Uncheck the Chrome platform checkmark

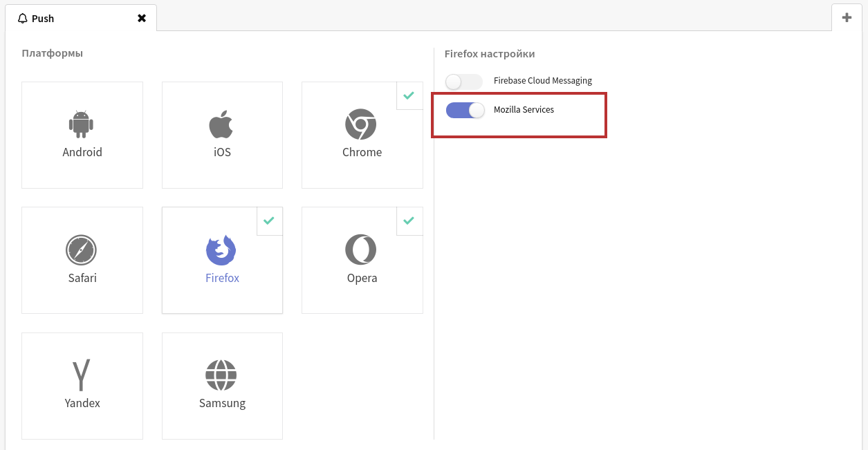[x=409, y=95]
